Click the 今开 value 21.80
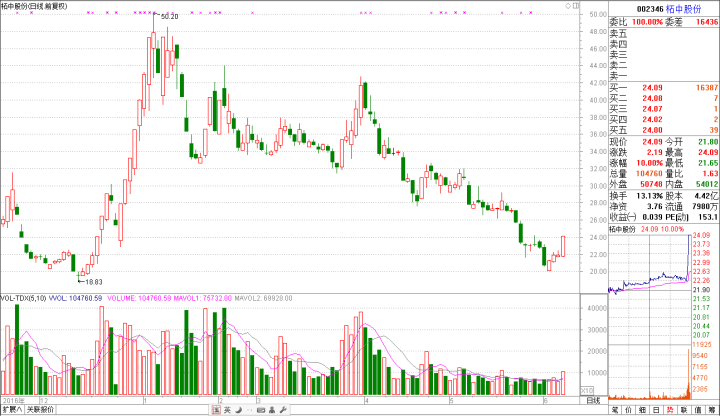 708,142
